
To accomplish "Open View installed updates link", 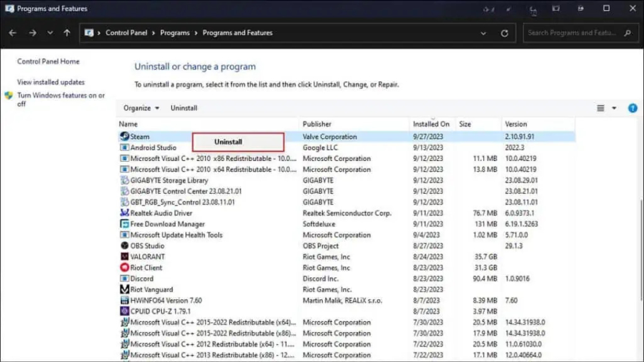I will click(x=51, y=82).
